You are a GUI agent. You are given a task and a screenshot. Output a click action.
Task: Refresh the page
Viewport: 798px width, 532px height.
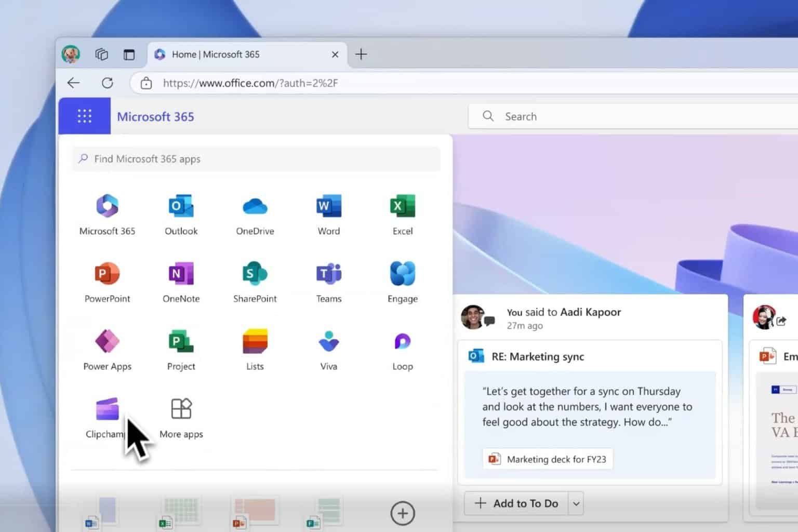tap(108, 83)
